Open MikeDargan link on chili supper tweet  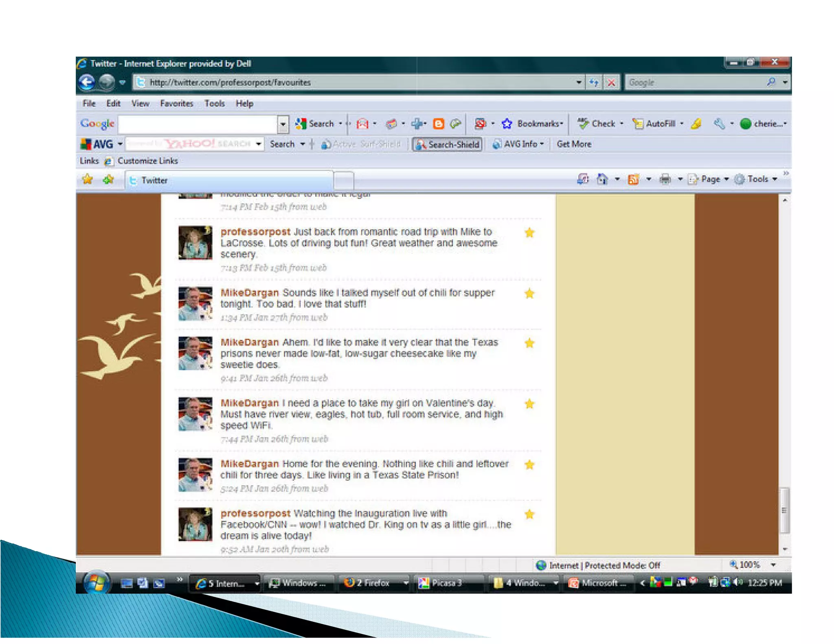(250, 293)
